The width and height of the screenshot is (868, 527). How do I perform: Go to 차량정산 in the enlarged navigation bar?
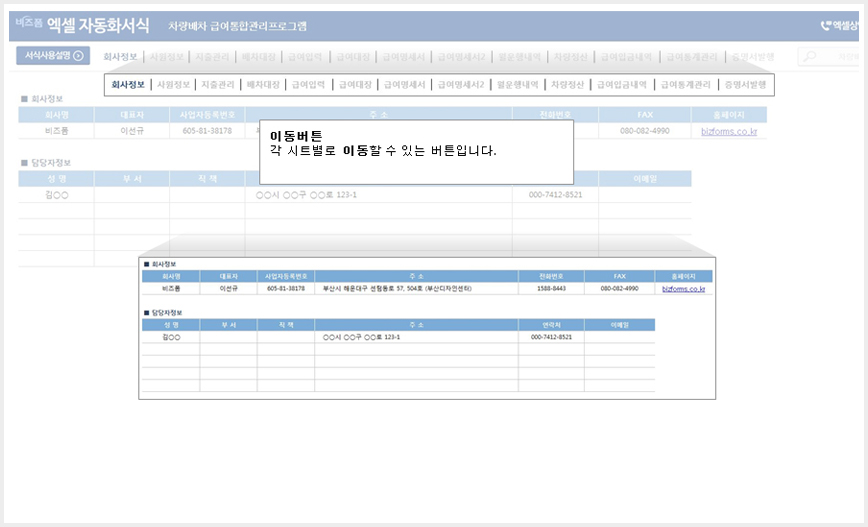pyautogui.click(x=567, y=85)
